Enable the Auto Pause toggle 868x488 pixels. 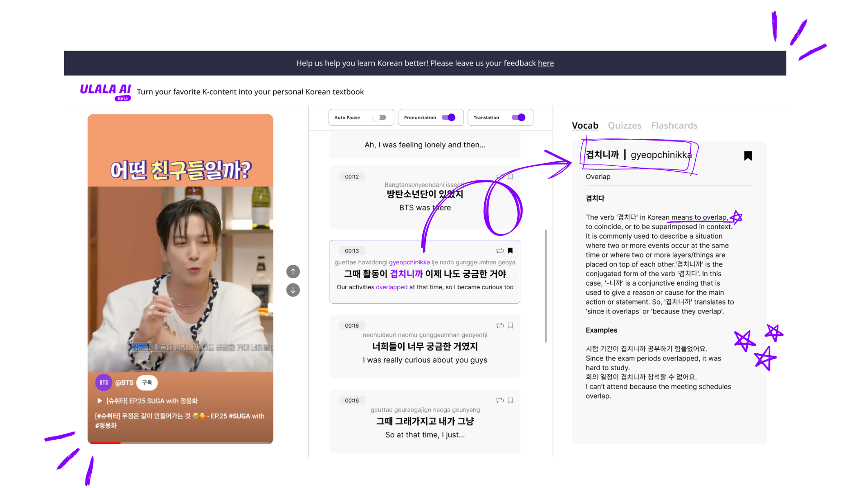(x=379, y=117)
